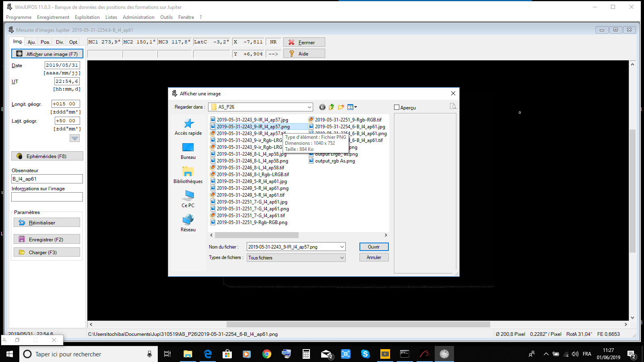Select file 2019-05-31-2251_9-Rgb-RGB.png

(249, 222)
